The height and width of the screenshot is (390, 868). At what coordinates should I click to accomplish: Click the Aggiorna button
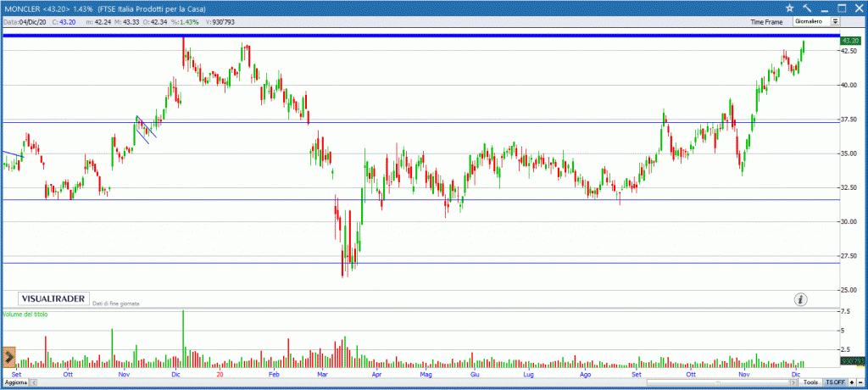pyautogui.click(x=15, y=382)
